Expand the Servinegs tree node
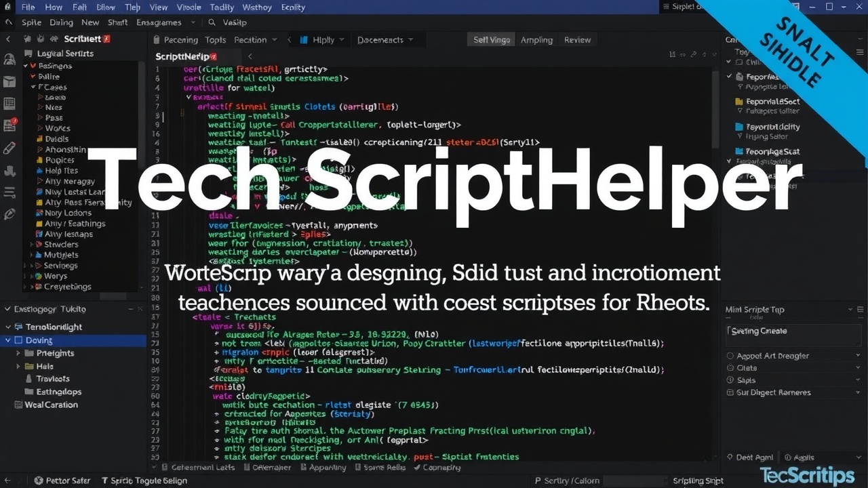Screen dimensions: 868x488 click(x=32, y=266)
